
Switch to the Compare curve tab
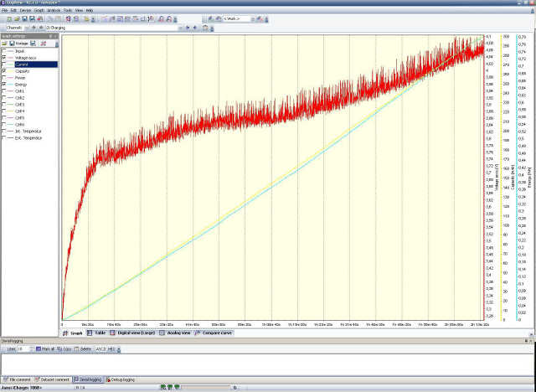click(x=213, y=333)
